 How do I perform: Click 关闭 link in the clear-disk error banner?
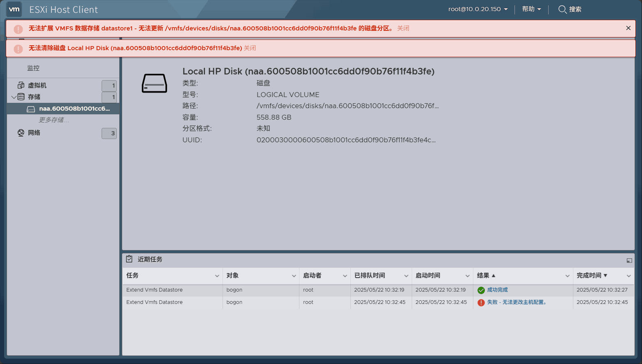tap(250, 48)
